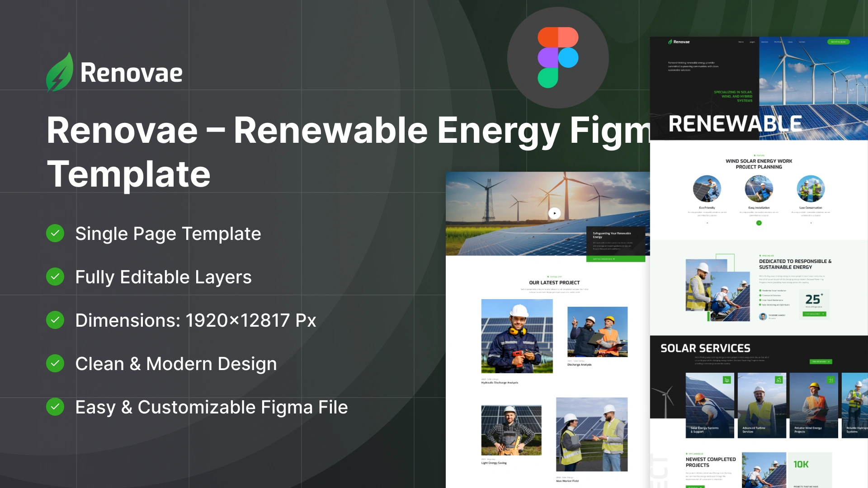Screen dimensions: 868x488
Task: Click the '10K' projects statistic
Action: [x=801, y=465]
